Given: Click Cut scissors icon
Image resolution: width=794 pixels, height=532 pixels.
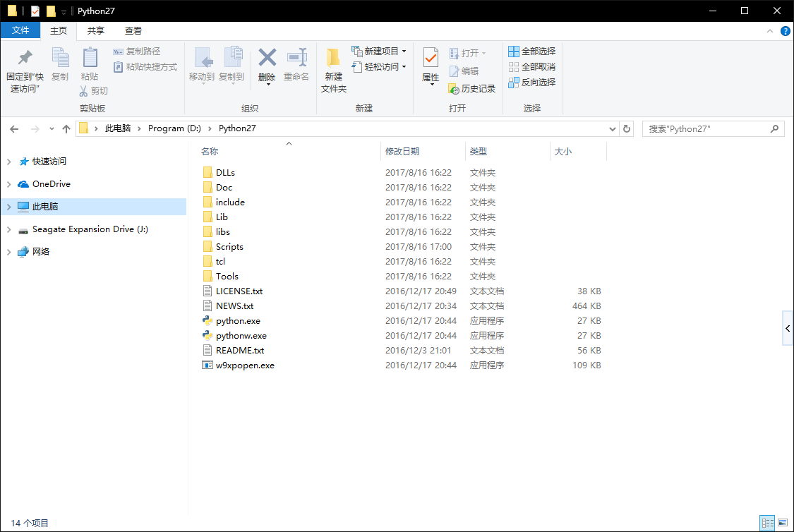Looking at the screenshot, I should pos(84,91).
